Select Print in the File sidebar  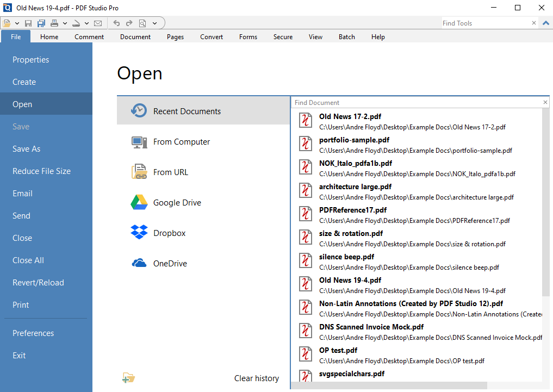pyautogui.click(x=46, y=304)
